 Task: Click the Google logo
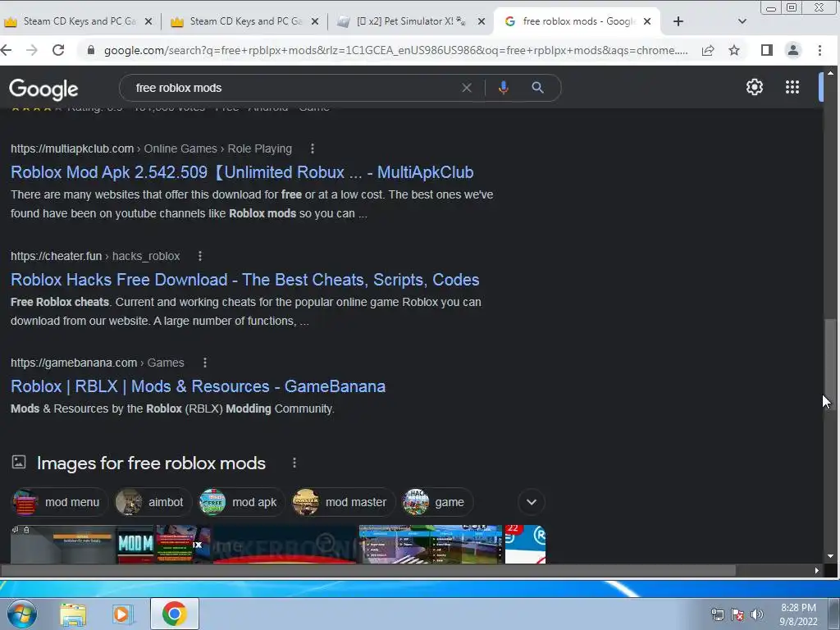click(x=43, y=89)
